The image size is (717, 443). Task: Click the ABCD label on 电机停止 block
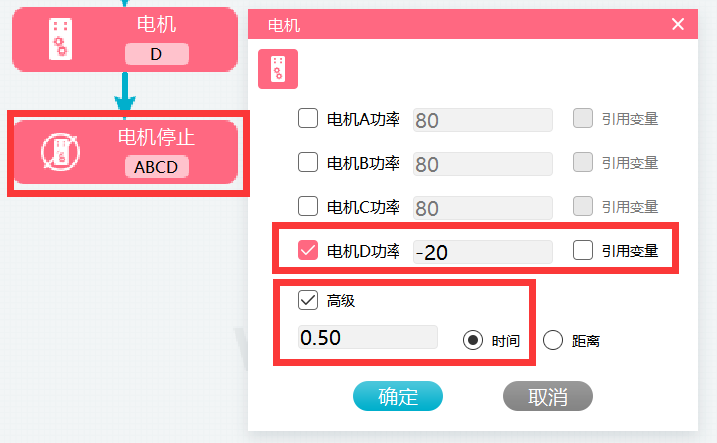[156, 167]
